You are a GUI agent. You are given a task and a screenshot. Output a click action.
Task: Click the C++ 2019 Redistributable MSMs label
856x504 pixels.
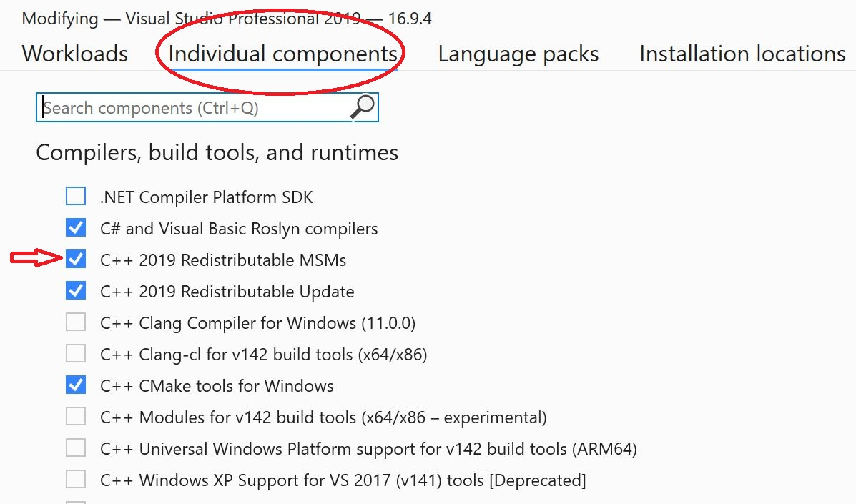223,260
